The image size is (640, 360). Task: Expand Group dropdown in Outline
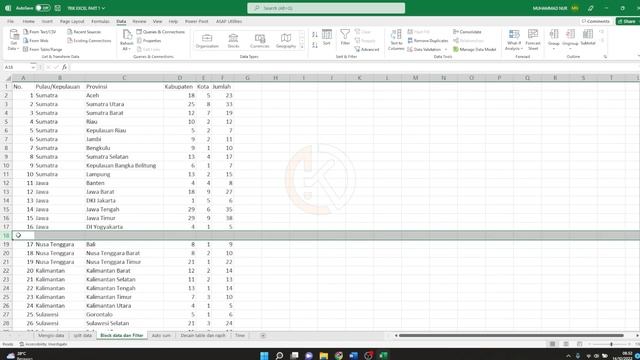[x=554, y=49]
